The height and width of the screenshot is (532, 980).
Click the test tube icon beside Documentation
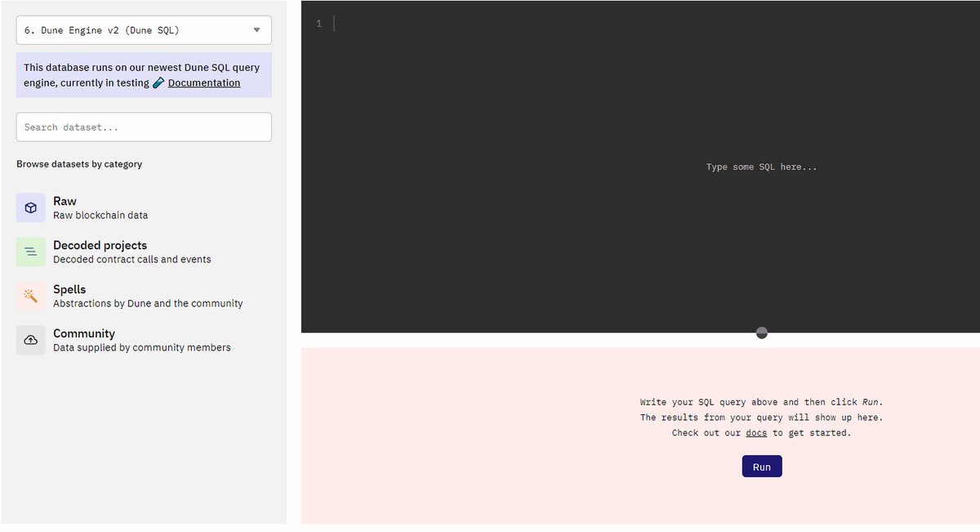[158, 83]
